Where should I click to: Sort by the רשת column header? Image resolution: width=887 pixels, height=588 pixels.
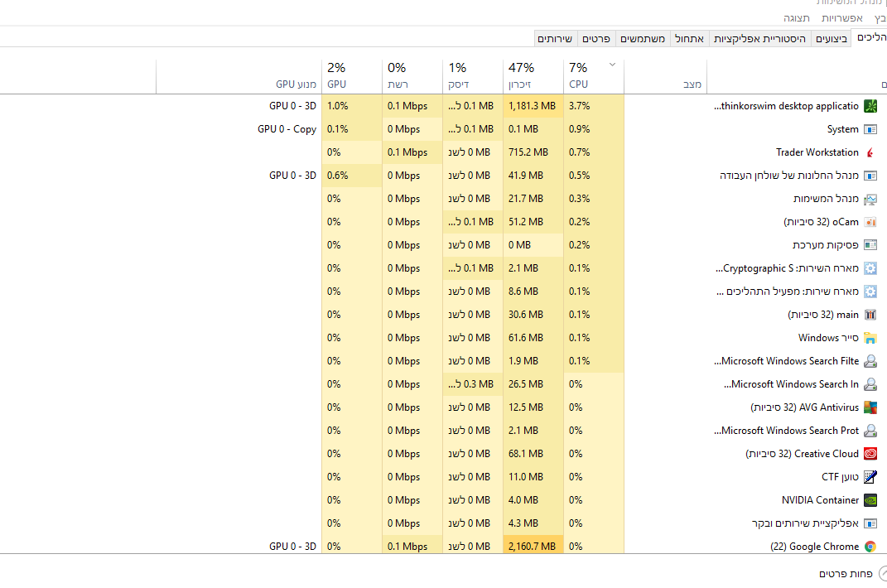pyautogui.click(x=412, y=76)
